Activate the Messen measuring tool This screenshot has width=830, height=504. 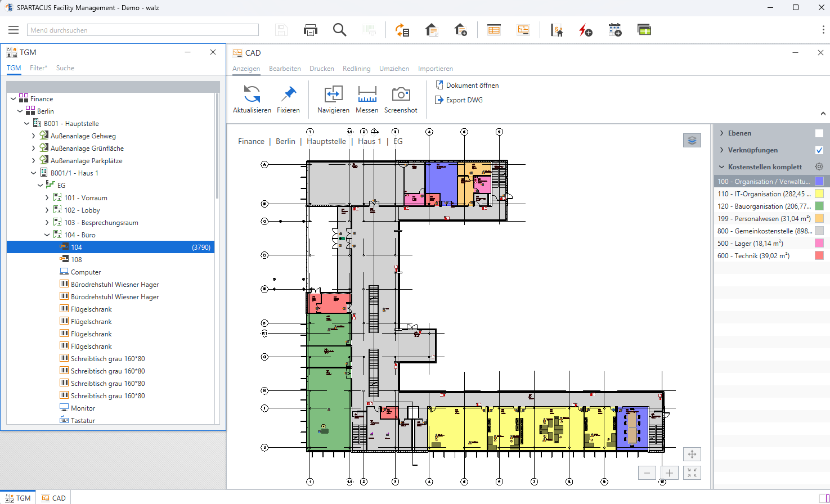tap(367, 94)
